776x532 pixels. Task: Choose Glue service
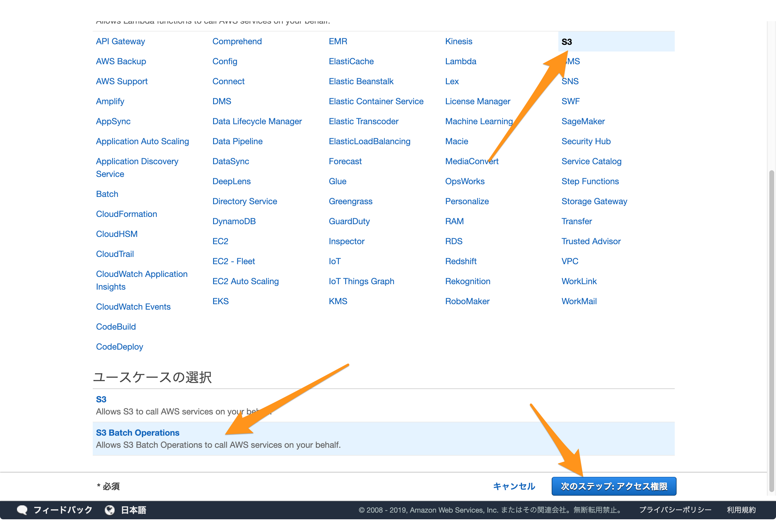pos(337,181)
